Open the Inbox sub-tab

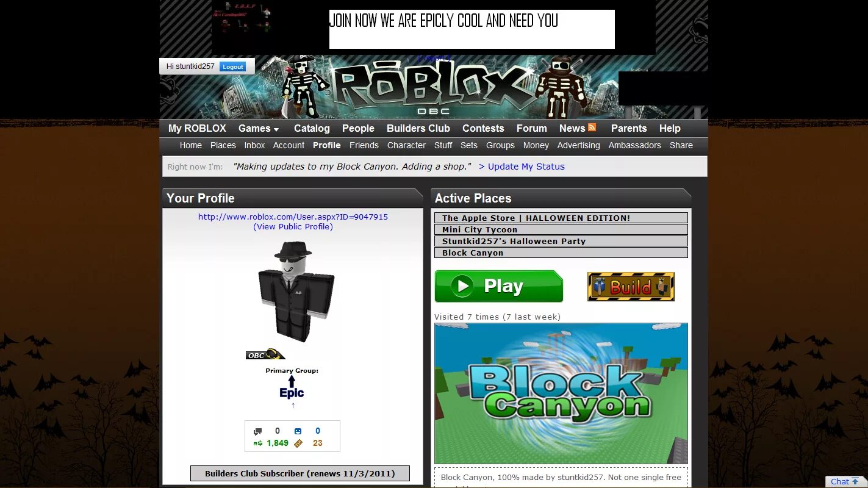(x=255, y=145)
